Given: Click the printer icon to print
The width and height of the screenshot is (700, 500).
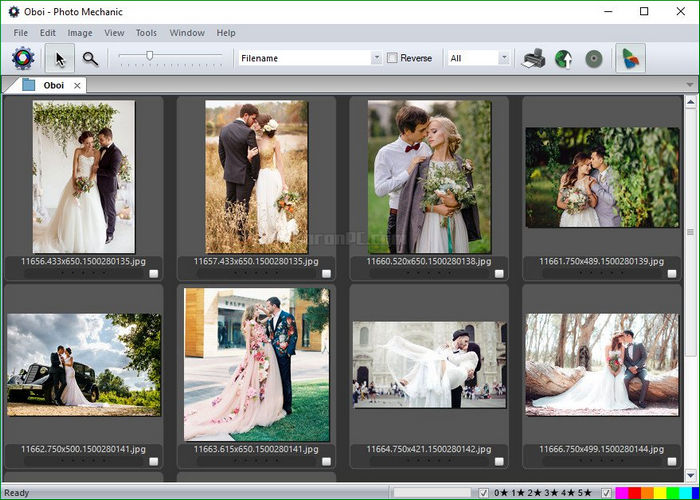Looking at the screenshot, I should 533,58.
